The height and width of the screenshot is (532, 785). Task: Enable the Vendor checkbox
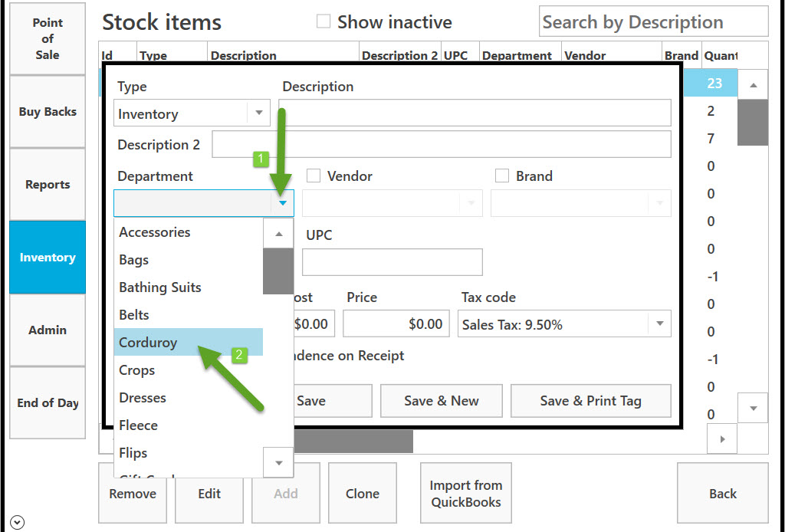coord(314,176)
